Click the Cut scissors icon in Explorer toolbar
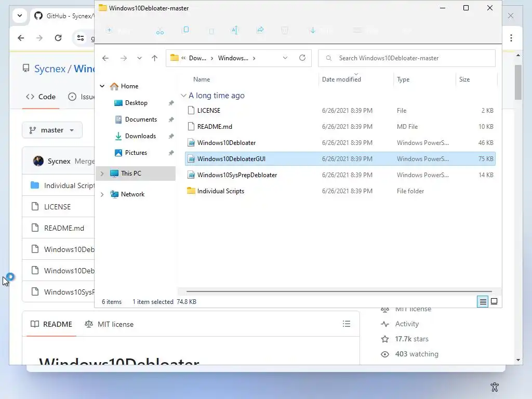The width and height of the screenshot is (532, 399). point(160,31)
